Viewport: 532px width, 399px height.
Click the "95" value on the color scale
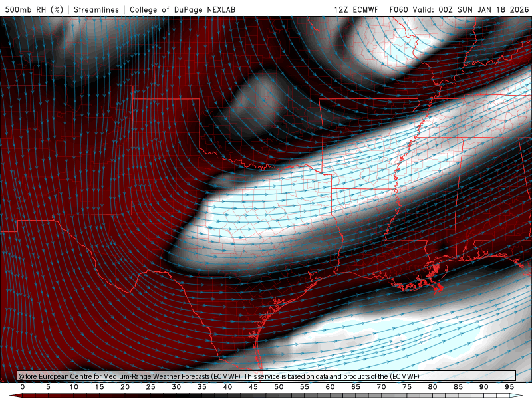click(509, 387)
